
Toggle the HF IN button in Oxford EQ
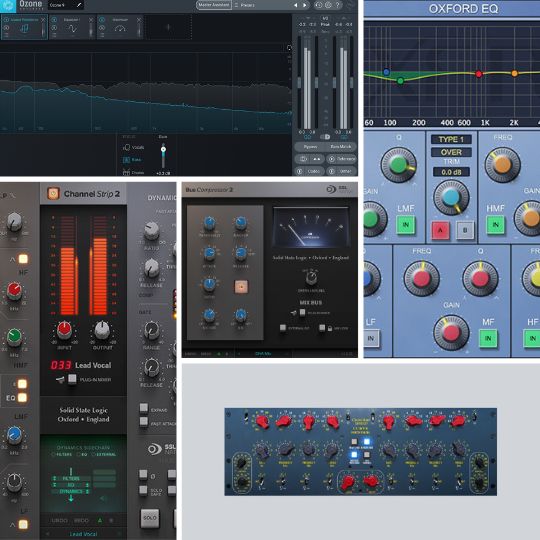(532, 338)
